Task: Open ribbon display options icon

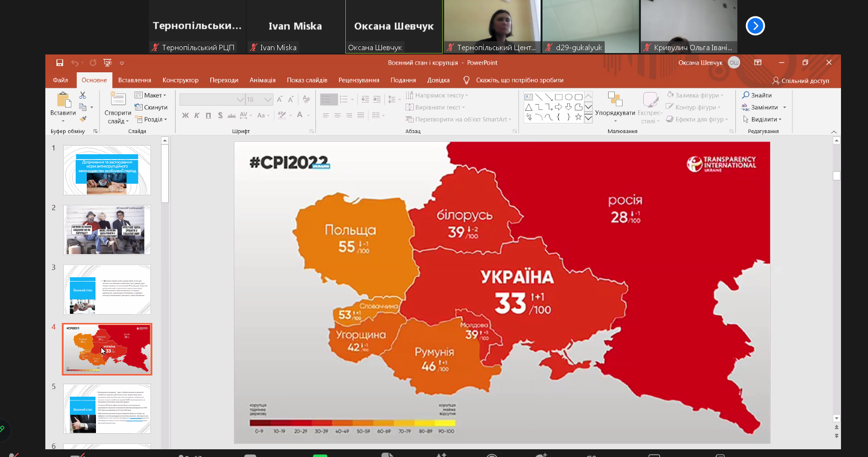Action: click(x=758, y=63)
